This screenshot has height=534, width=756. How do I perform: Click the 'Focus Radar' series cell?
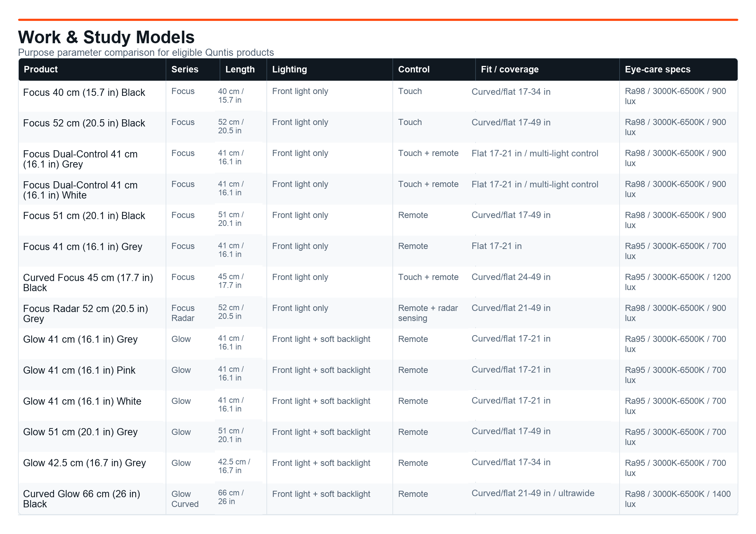pyautogui.click(x=183, y=313)
